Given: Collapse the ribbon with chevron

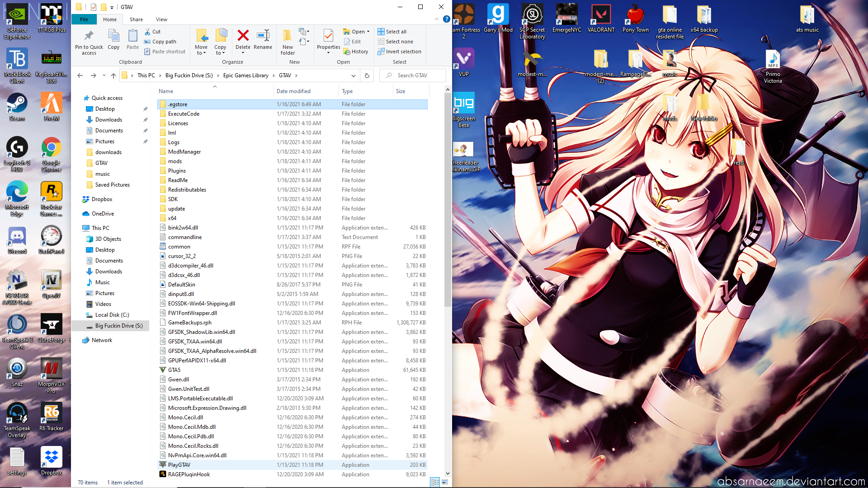Looking at the screenshot, I should 436,19.
